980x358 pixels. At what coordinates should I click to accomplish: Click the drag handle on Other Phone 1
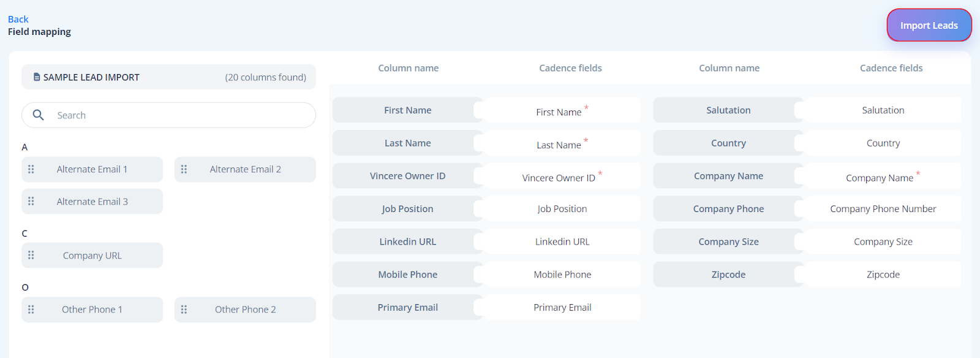pos(31,310)
